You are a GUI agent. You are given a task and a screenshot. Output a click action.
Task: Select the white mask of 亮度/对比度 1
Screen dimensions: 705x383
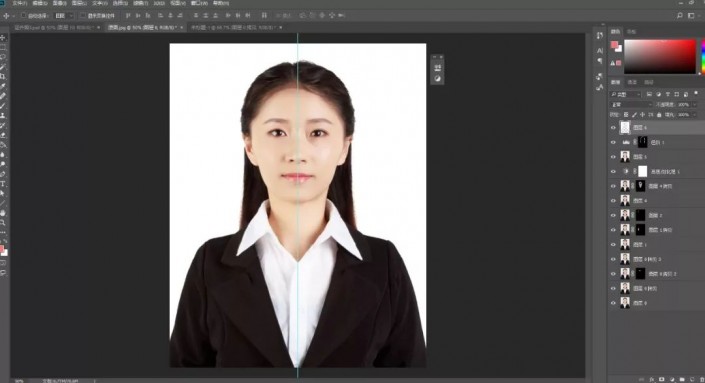tap(643, 171)
